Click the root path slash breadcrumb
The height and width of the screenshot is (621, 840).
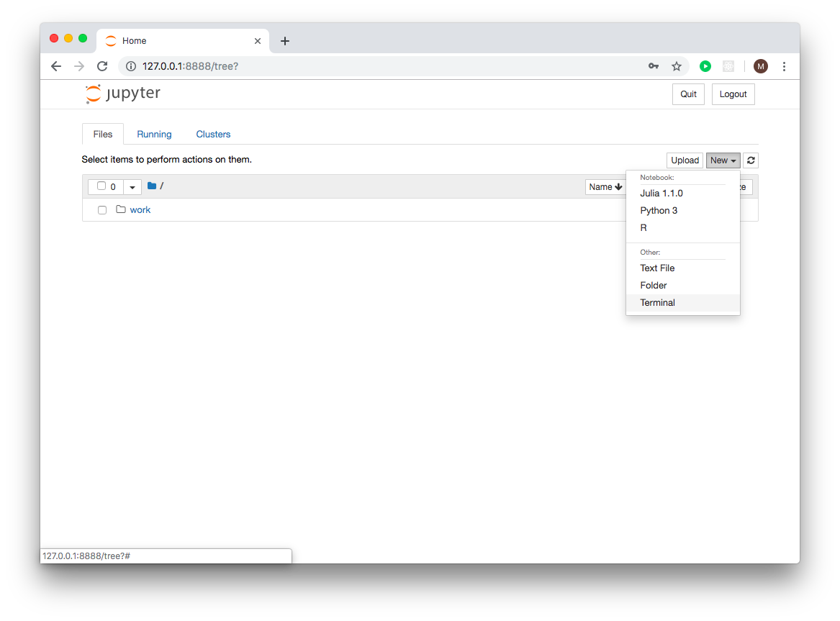162,186
